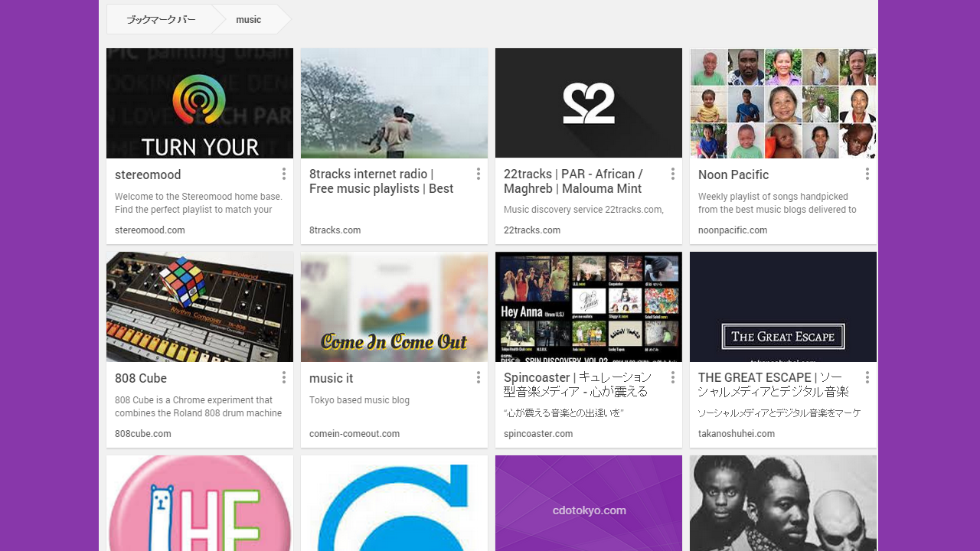Show more options for 808 Cube bookmark
Screen dimensions: 980x551
283,378
